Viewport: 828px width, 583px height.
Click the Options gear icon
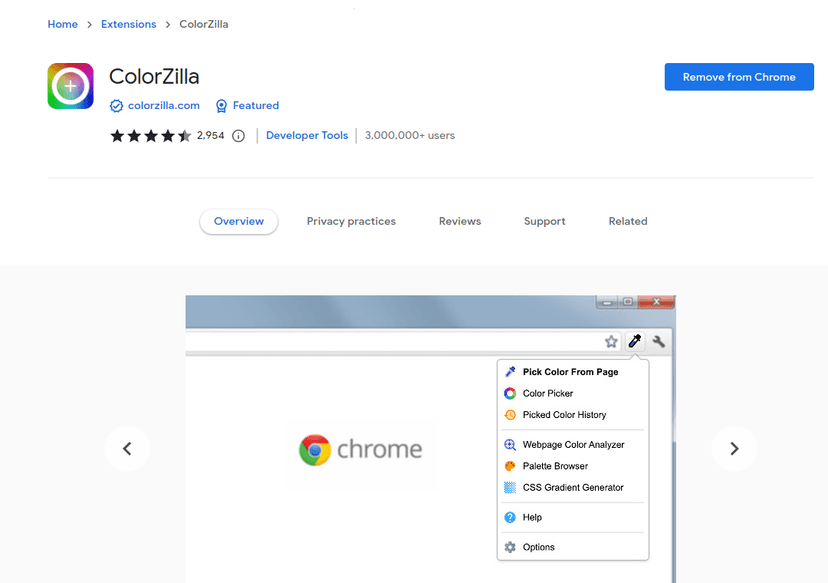(510, 547)
